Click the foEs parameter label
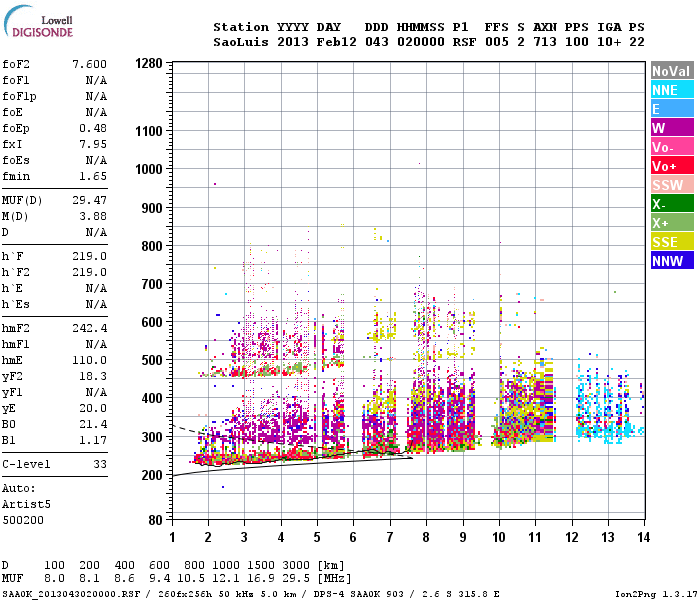 click(16, 160)
